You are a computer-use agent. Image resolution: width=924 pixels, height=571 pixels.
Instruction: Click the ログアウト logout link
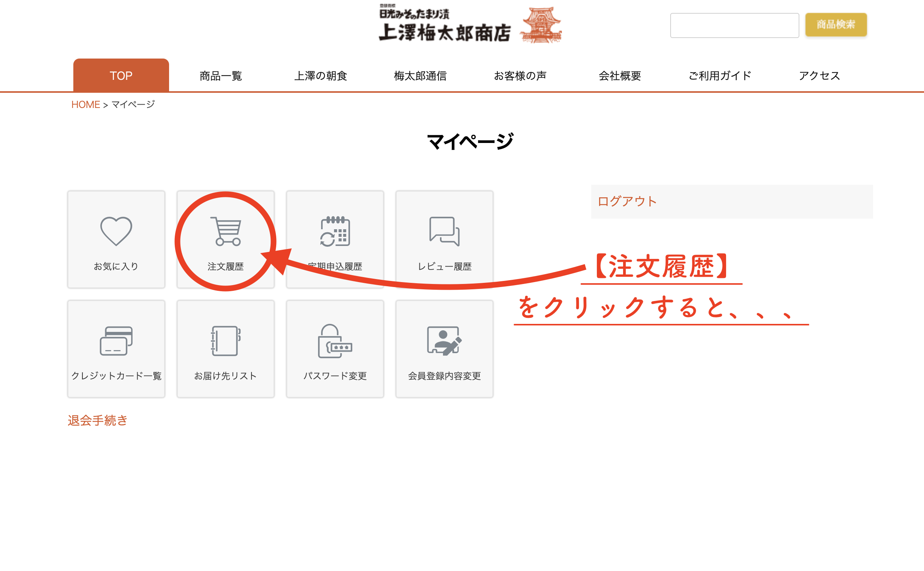[x=627, y=201]
